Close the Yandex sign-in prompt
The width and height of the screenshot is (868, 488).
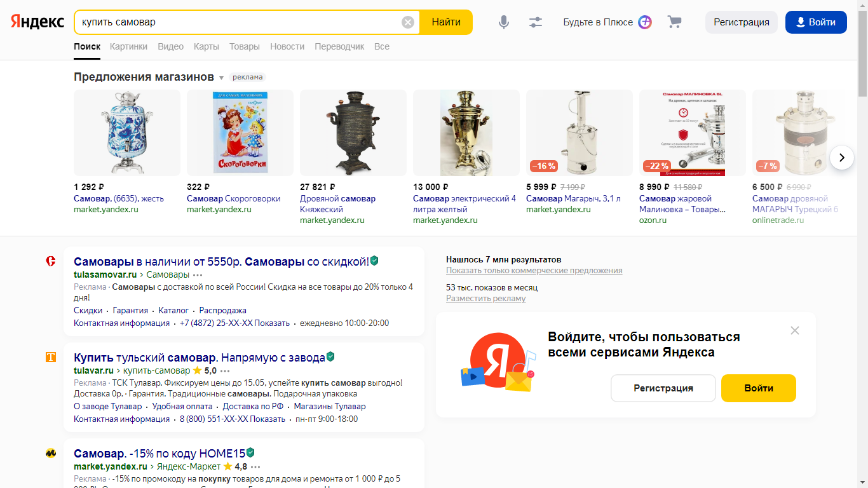click(x=795, y=330)
